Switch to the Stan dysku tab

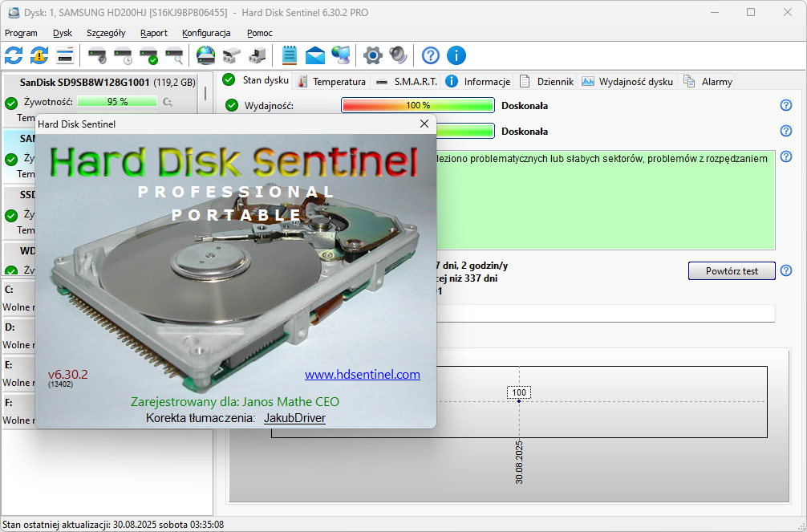pos(256,80)
